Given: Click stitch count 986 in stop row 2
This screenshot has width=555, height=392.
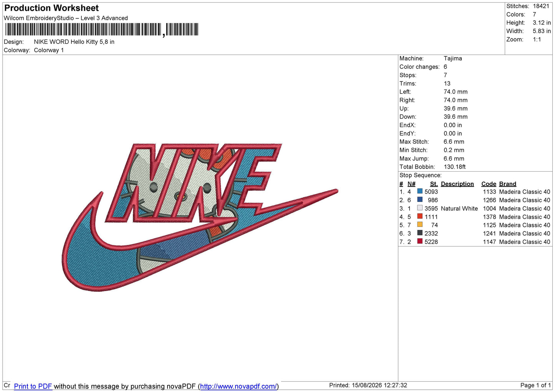Looking at the screenshot, I should tap(432, 200).
